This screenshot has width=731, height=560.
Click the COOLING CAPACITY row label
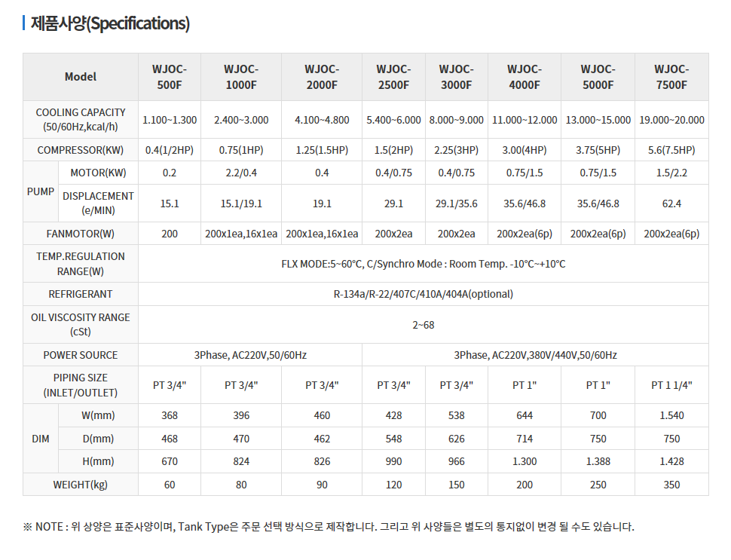click(81, 120)
